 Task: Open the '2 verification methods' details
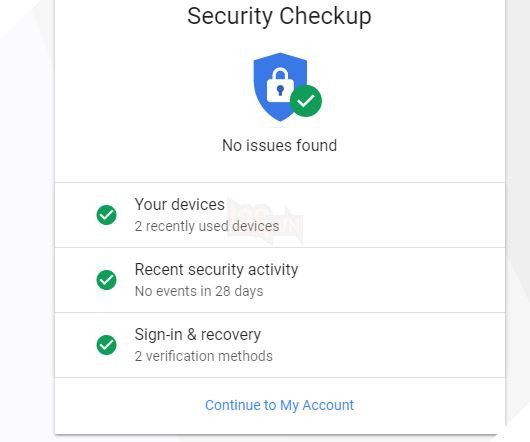click(x=203, y=356)
